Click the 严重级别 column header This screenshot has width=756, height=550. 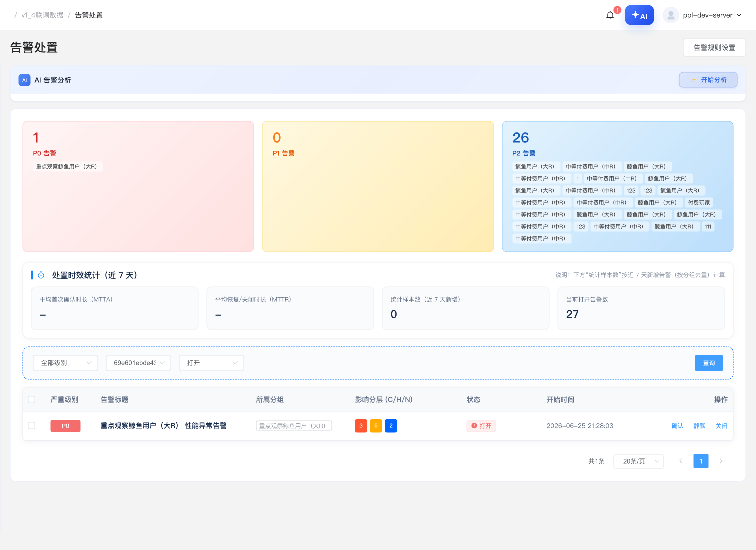pos(64,399)
